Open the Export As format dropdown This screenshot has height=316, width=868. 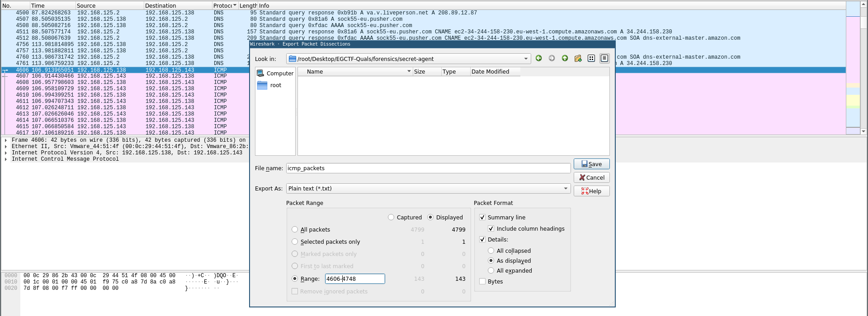pos(428,189)
